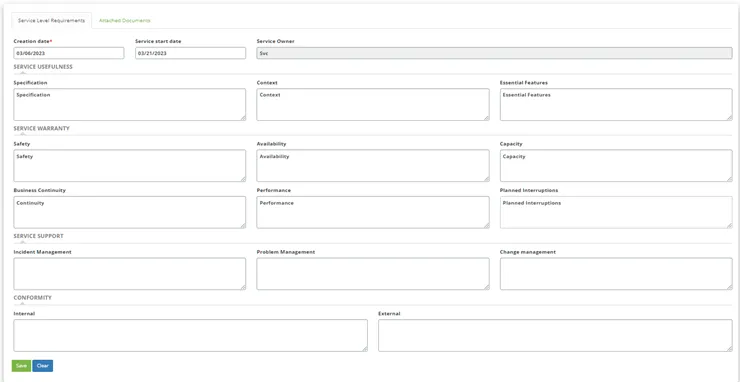
Task: Click the External conformity text area
Action: 555,336
